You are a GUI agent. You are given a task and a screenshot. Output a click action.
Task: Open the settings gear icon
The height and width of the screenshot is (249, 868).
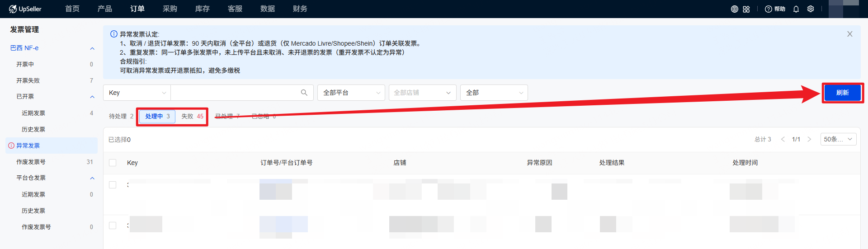pyautogui.click(x=811, y=9)
